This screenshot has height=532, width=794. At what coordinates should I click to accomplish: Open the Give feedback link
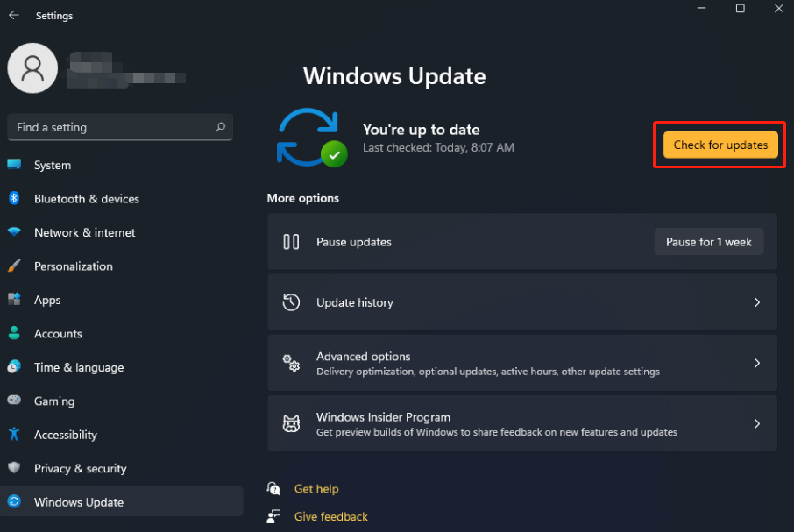[331, 516]
